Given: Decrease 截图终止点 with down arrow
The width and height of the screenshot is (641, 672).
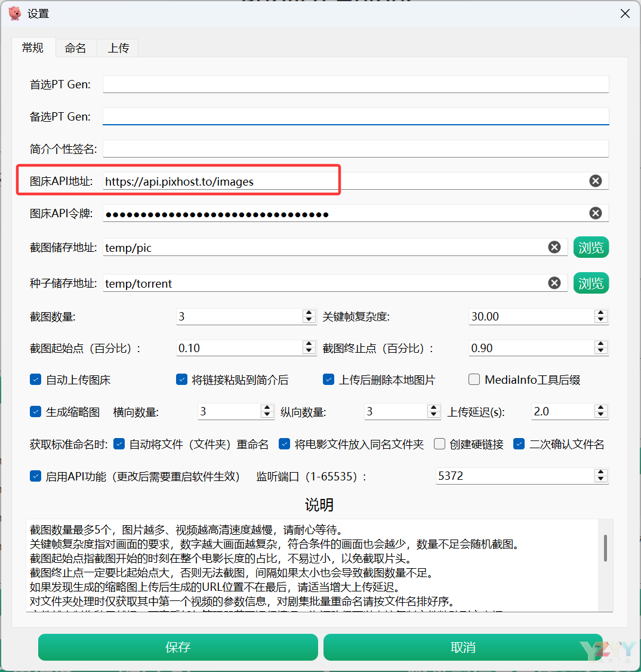Looking at the screenshot, I should pyautogui.click(x=601, y=350).
